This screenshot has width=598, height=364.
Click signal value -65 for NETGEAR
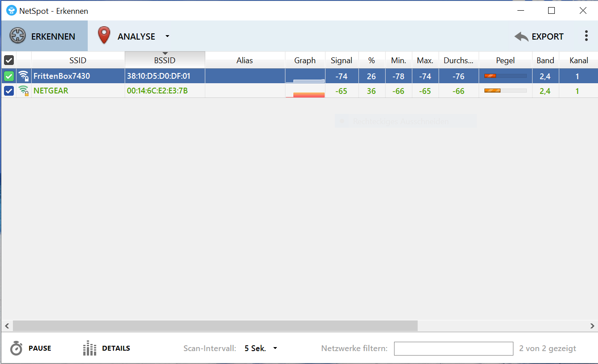pos(342,91)
